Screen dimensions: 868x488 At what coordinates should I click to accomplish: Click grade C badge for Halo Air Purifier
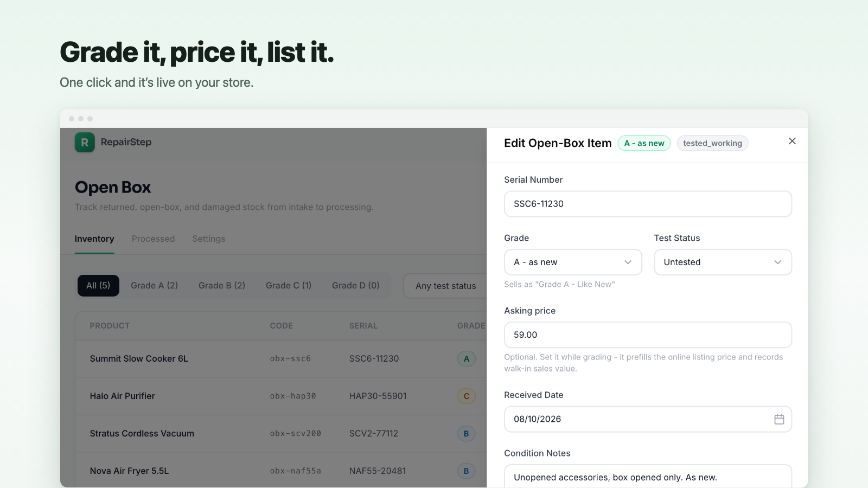(x=467, y=396)
